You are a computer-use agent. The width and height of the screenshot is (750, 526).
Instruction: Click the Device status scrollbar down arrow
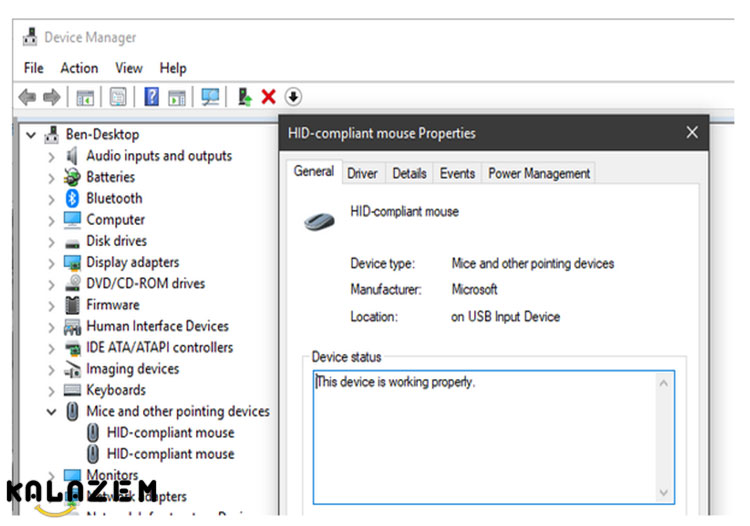coord(663,493)
